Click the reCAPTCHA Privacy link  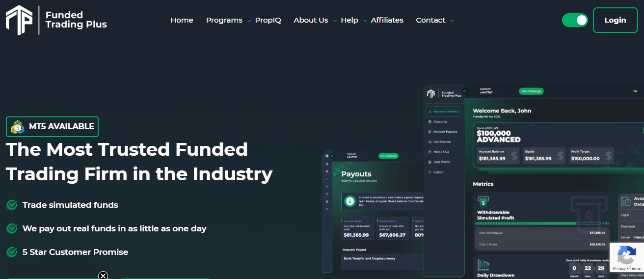(x=618, y=269)
